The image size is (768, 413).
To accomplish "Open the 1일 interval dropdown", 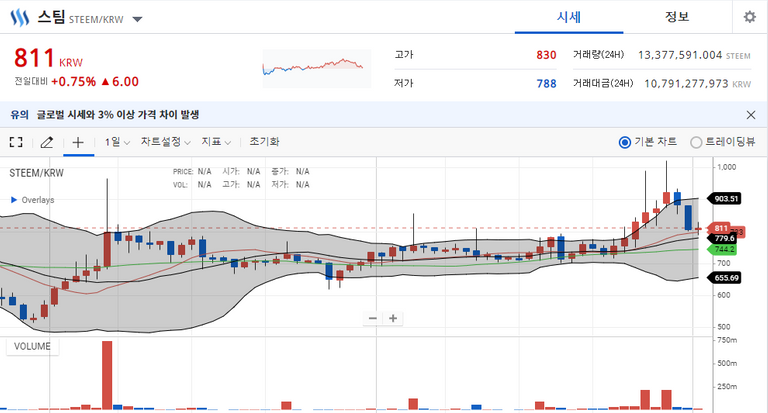I will [117, 142].
